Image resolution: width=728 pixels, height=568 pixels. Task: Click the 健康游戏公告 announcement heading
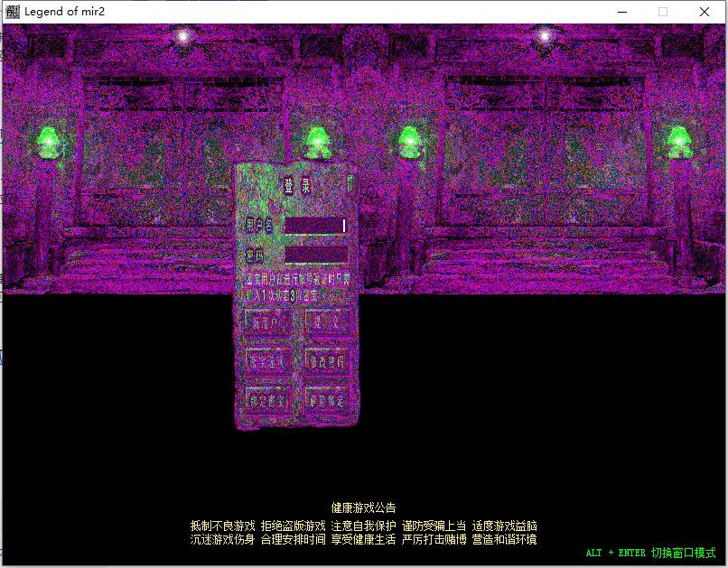coord(363,507)
